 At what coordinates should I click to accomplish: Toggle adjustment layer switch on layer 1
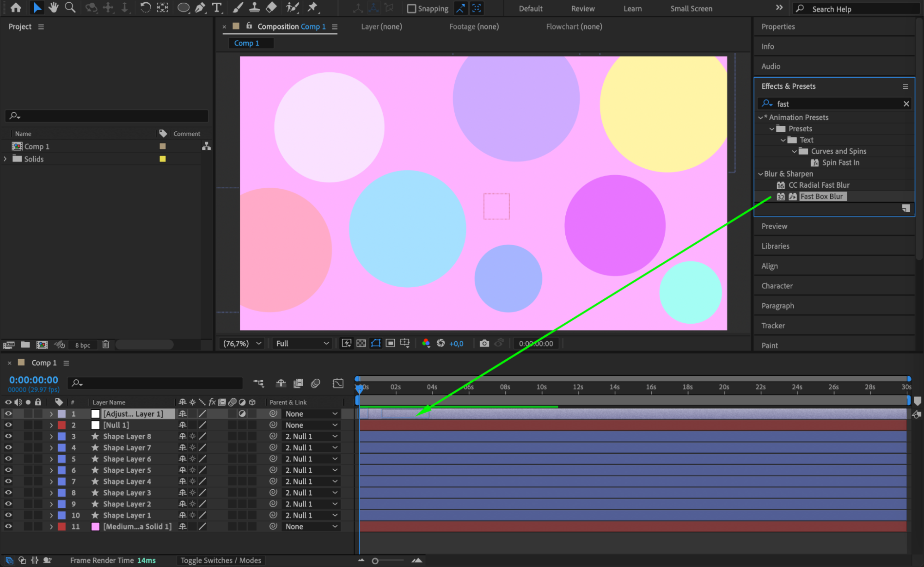[242, 413]
